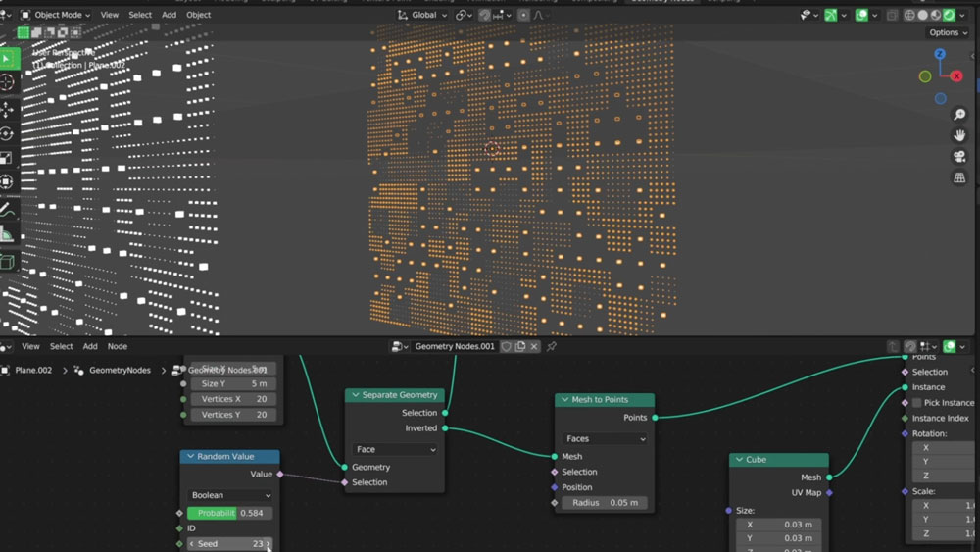Enable the Pick Instance checkbox
This screenshot has width=980, height=552.
(917, 403)
